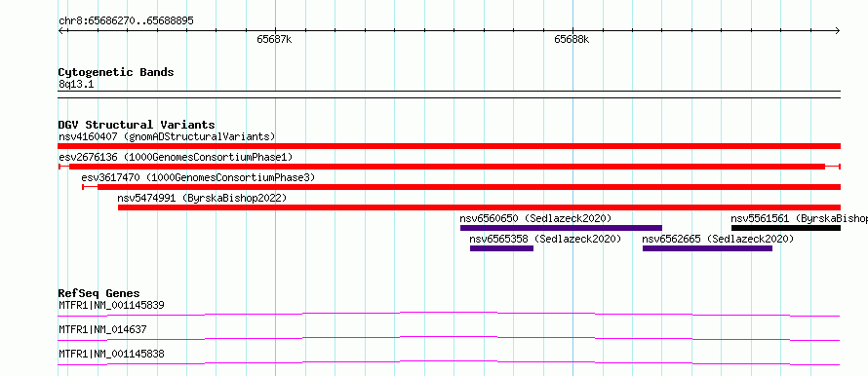Open the MTFR1|NM_001145839 transcript label
Screen dimensions: 868x376
111,305
